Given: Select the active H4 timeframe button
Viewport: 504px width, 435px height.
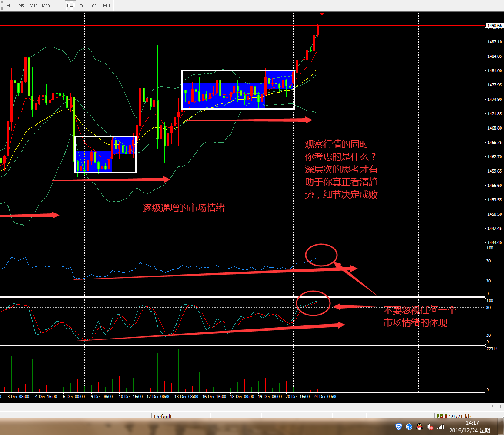Looking at the screenshot, I should pyautogui.click(x=70, y=6).
